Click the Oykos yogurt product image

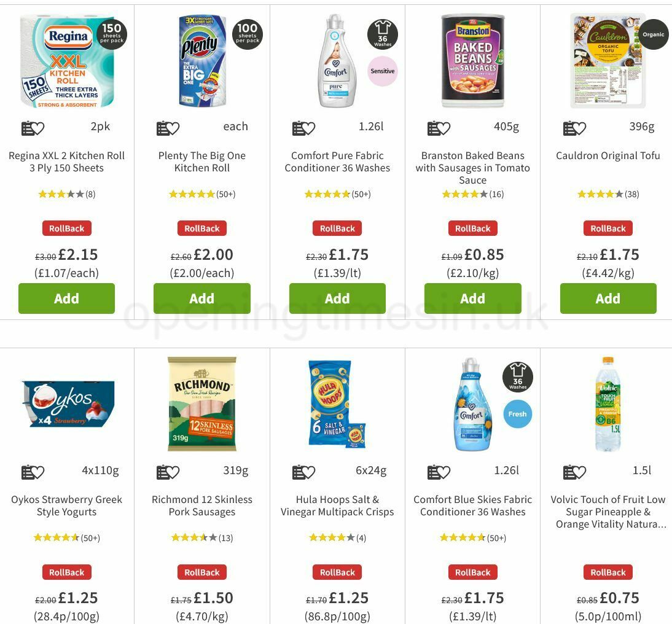[66, 404]
